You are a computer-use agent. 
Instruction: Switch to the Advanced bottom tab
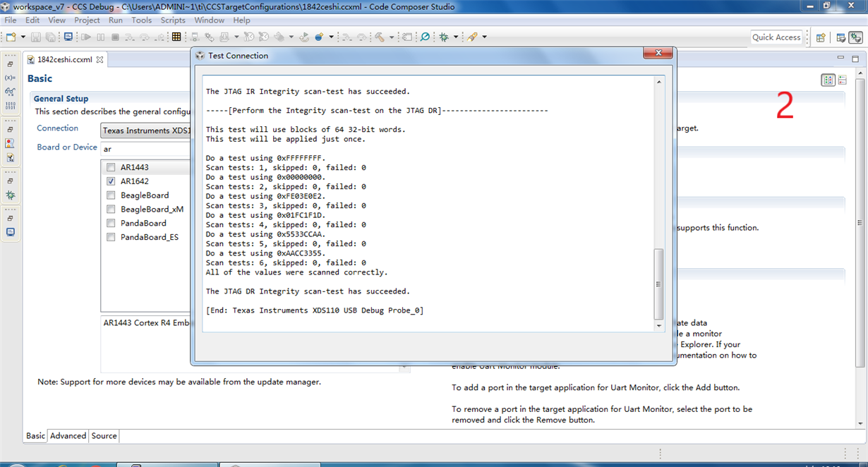(x=68, y=436)
